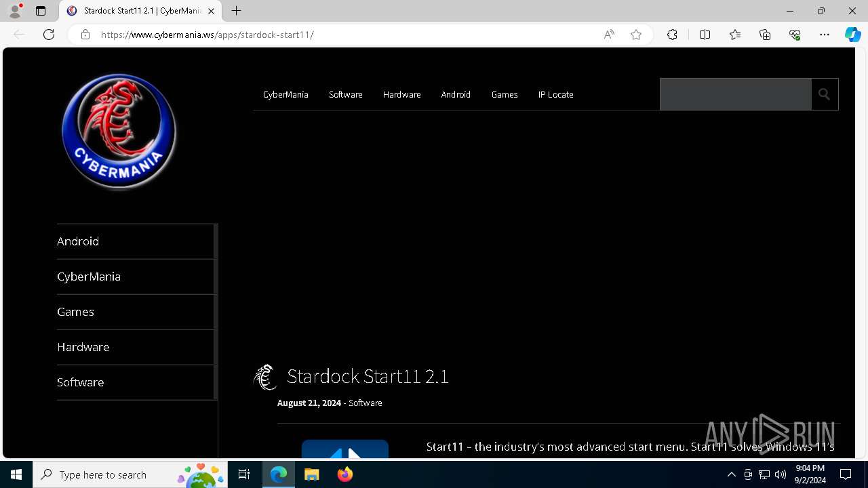The image size is (868, 488).
Task: Focus the site search text field
Action: (736, 94)
